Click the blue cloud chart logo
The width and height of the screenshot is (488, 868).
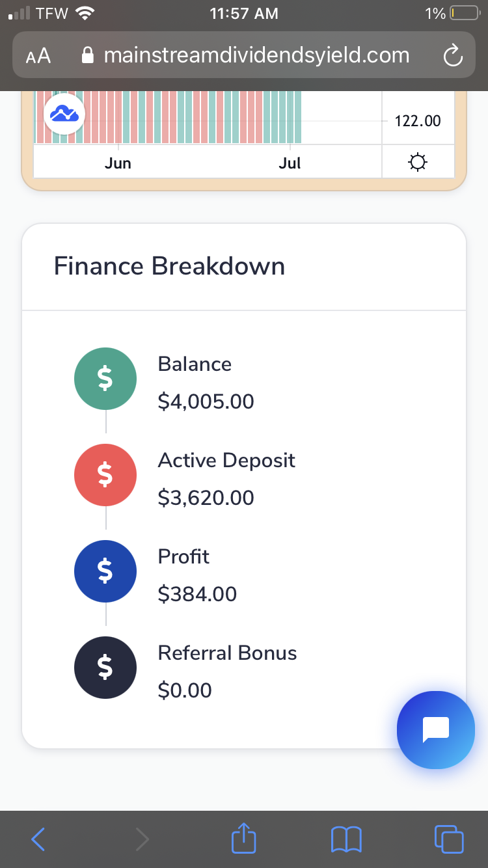tap(64, 114)
